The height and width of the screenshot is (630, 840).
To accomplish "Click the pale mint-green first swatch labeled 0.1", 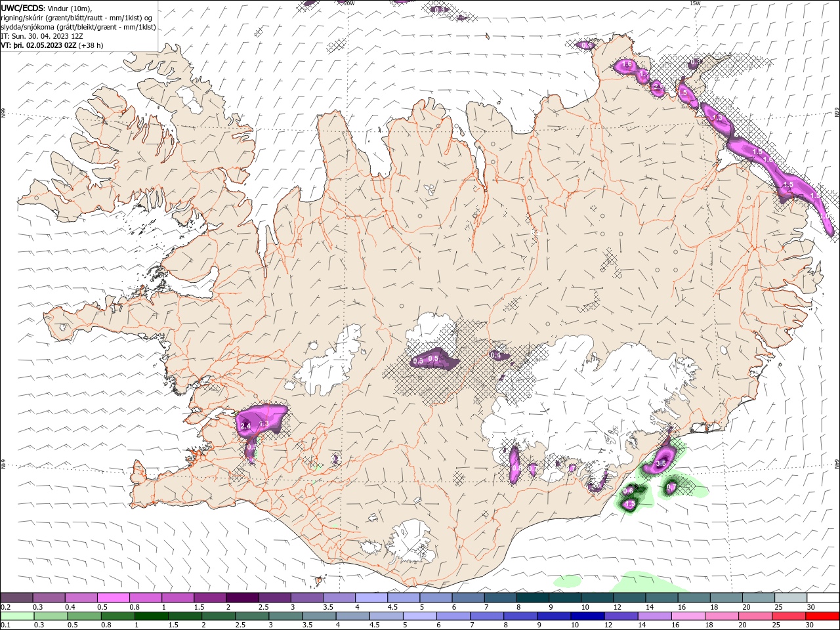I will (16, 616).
